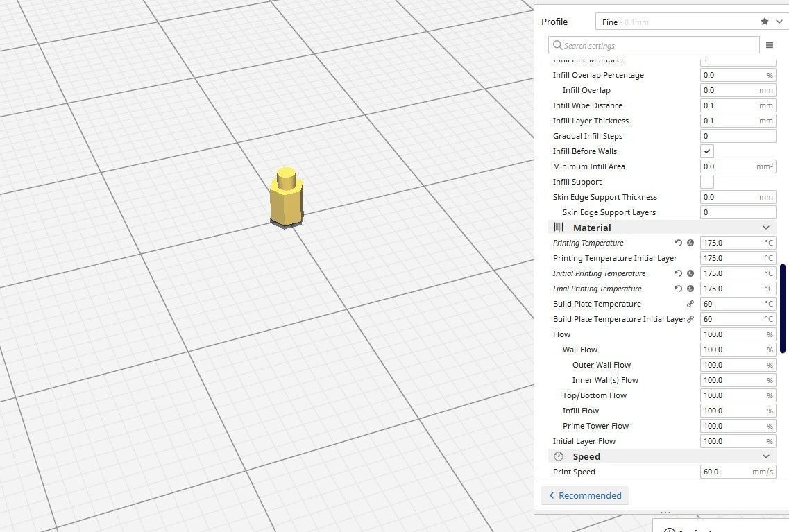This screenshot has width=789, height=532.
Task: Click the Speed category gauge icon
Action: point(559,456)
